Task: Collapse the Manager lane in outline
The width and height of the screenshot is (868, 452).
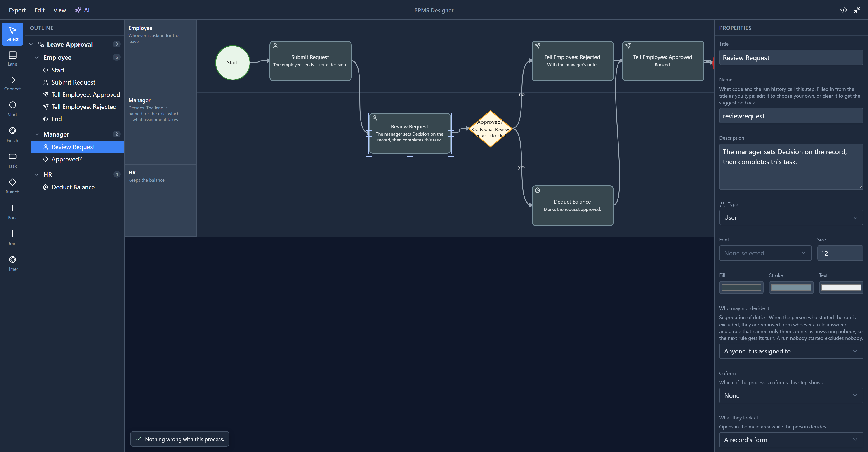Action: tap(37, 134)
